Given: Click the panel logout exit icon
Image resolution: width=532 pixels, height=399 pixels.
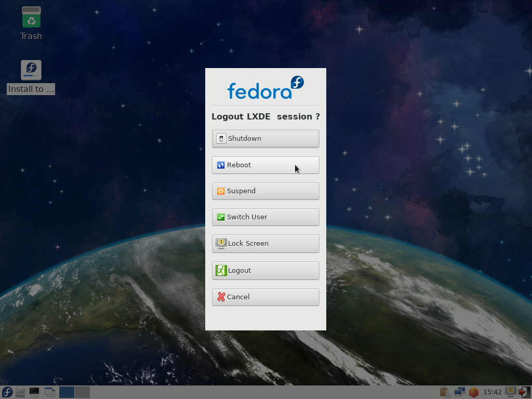Looking at the screenshot, I should (x=524, y=392).
